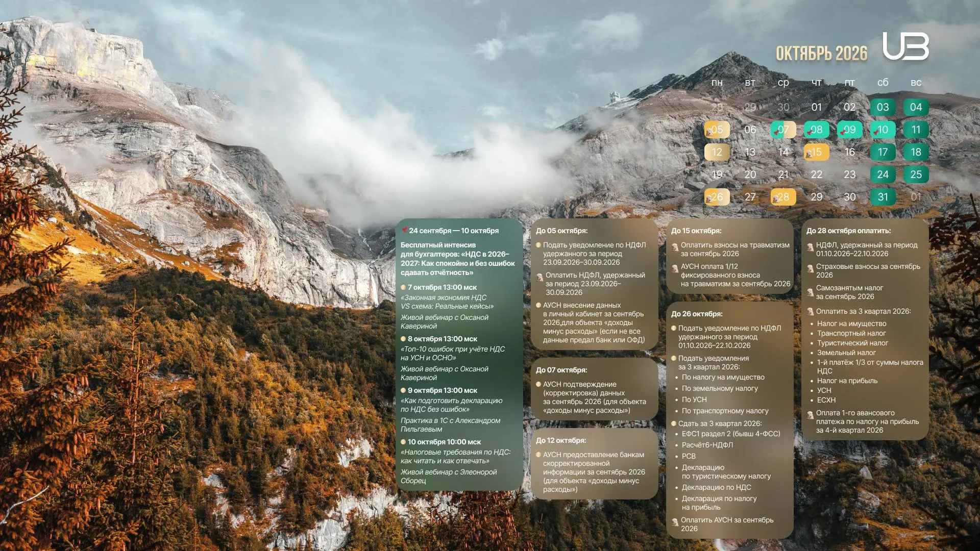
Task: Click the 'ОКТЯБРЬ 2026' month title
Action: [x=821, y=53]
